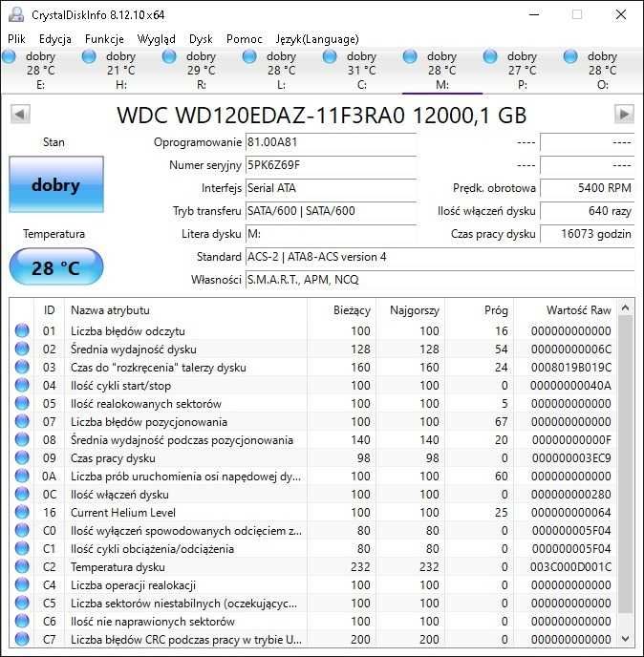Image resolution: width=644 pixels, height=657 pixels.
Task: Open the Funkcje menu
Action: pyautogui.click(x=104, y=39)
